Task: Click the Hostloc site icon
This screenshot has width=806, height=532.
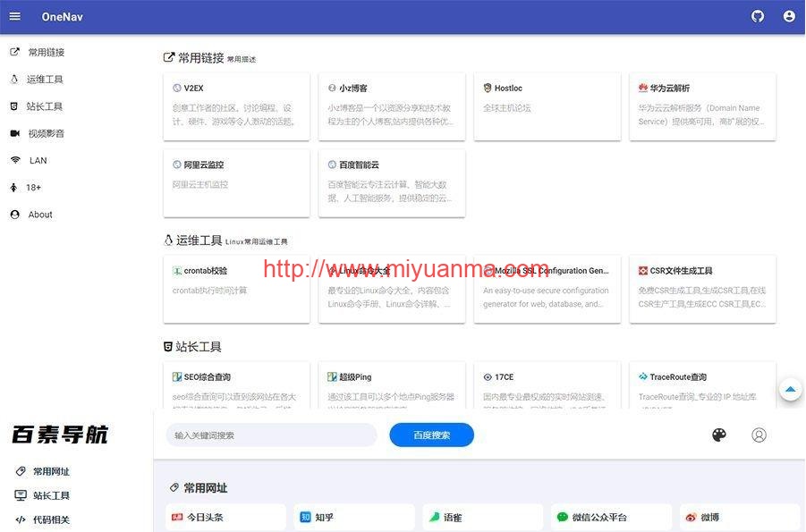Action: click(x=488, y=88)
